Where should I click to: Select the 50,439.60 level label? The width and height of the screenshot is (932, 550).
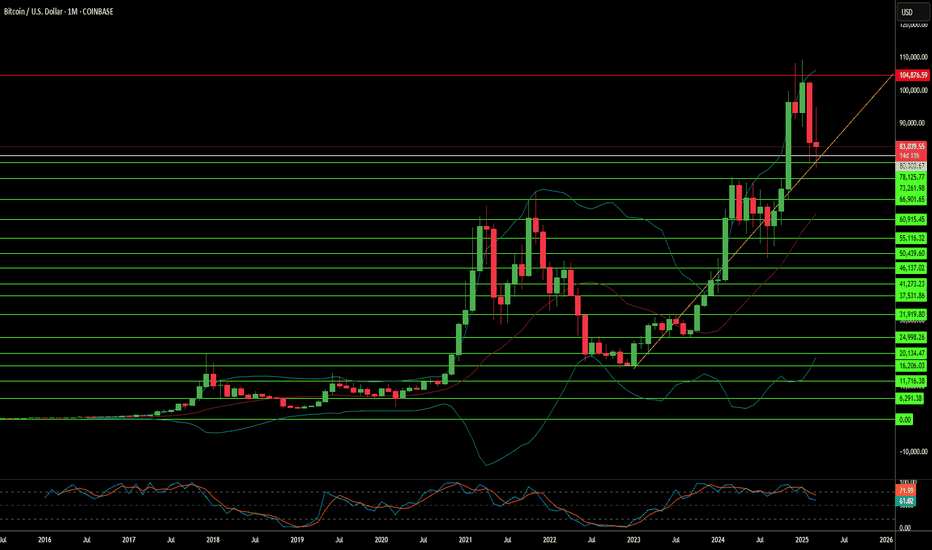coord(912,253)
